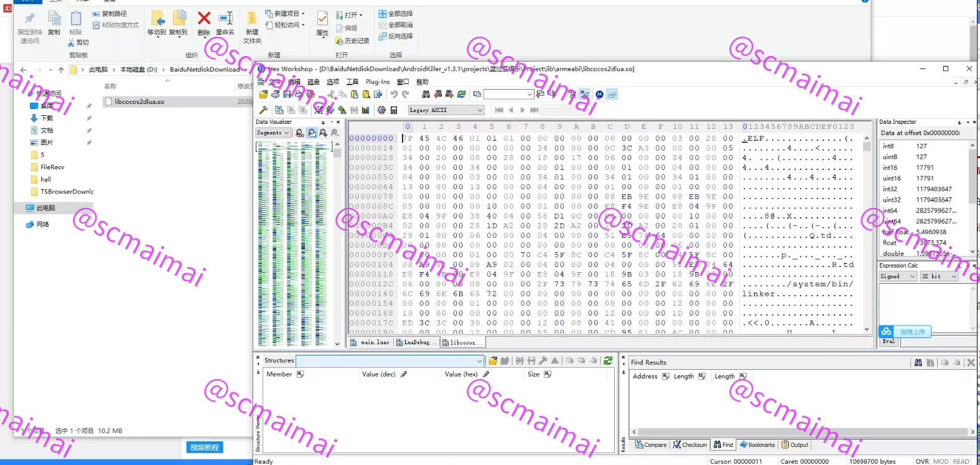Screen dimensions: 980x465
Task: Click the uint16 row in Data Inspector
Action: pos(925,179)
